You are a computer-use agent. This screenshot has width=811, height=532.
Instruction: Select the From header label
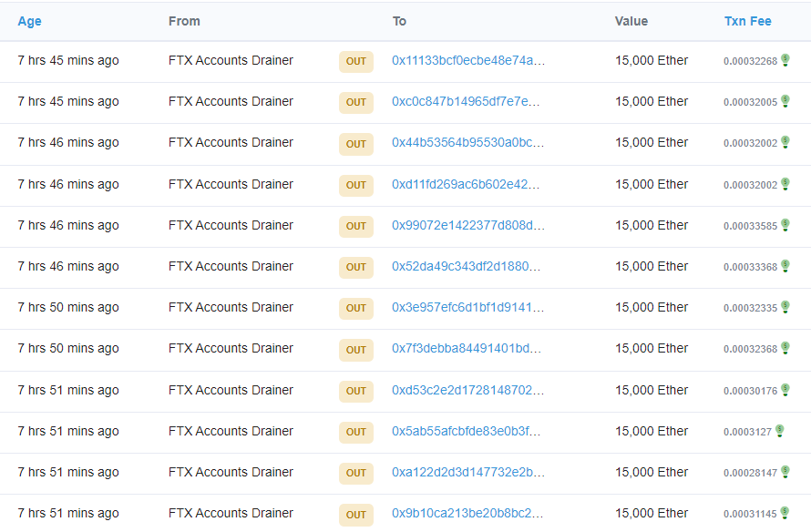click(183, 21)
